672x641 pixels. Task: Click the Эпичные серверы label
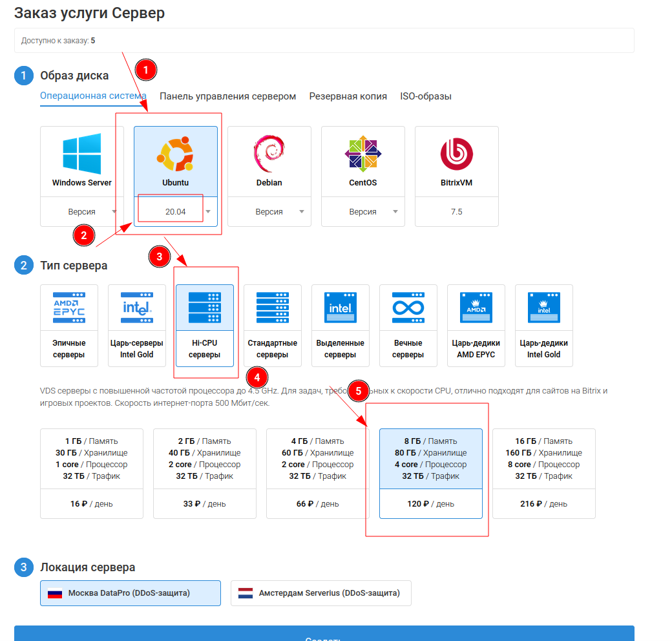tap(69, 349)
